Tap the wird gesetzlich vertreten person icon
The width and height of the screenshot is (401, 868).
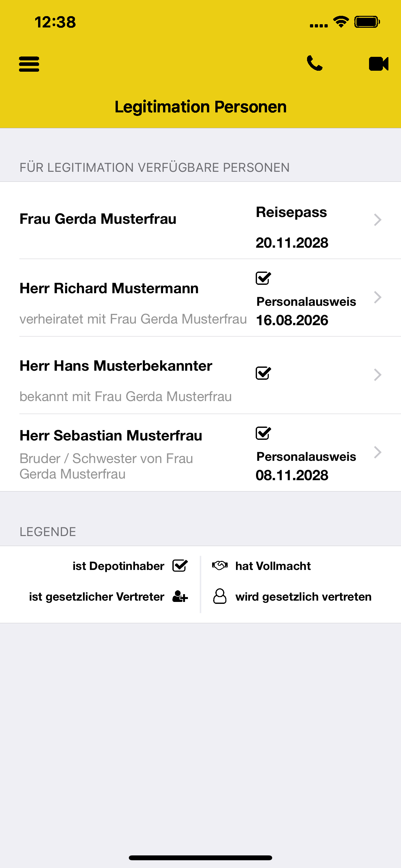tap(220, 596)
